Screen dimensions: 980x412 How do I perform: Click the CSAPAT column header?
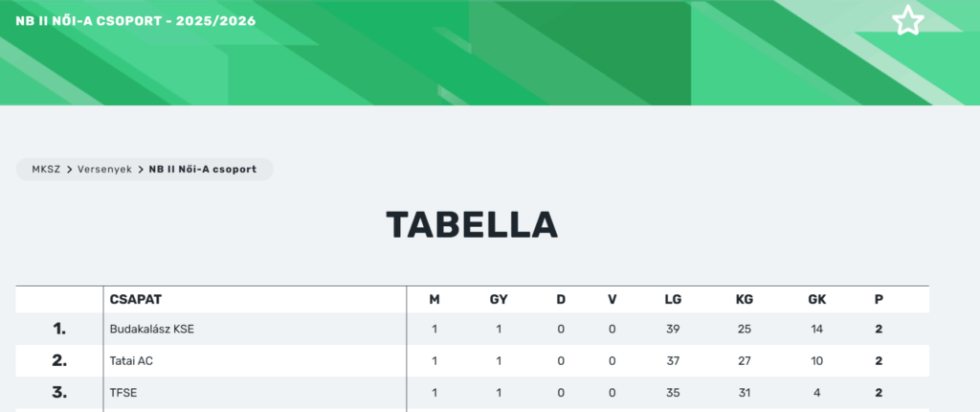pos(143,299)
